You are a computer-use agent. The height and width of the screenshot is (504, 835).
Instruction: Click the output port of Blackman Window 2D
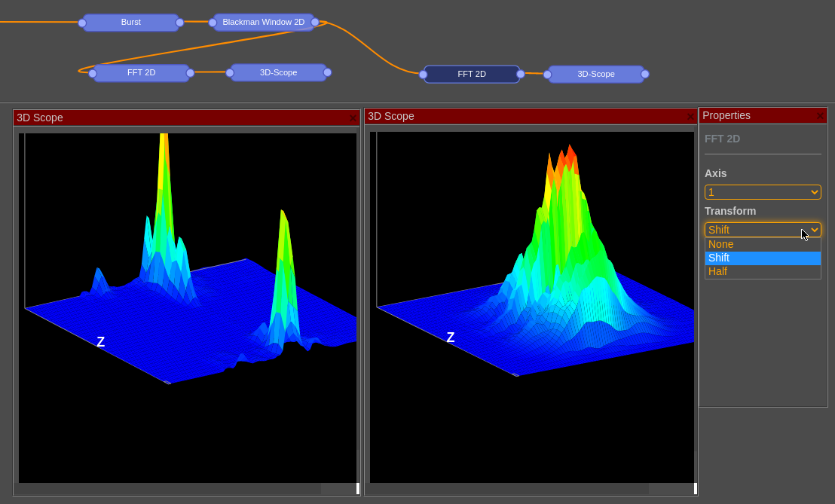click(x=315, y=23)
